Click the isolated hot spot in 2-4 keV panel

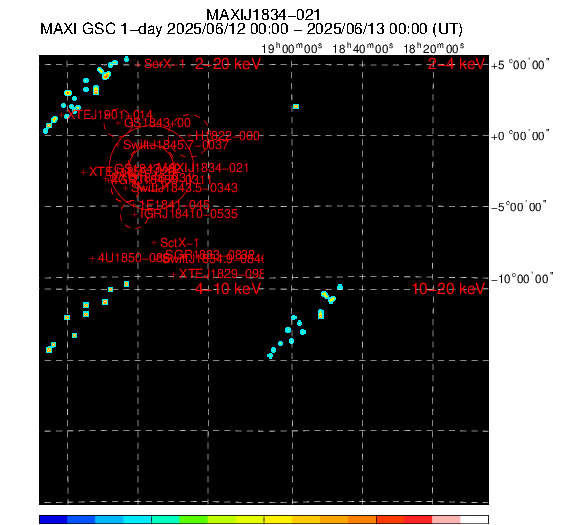click(296, 107)
